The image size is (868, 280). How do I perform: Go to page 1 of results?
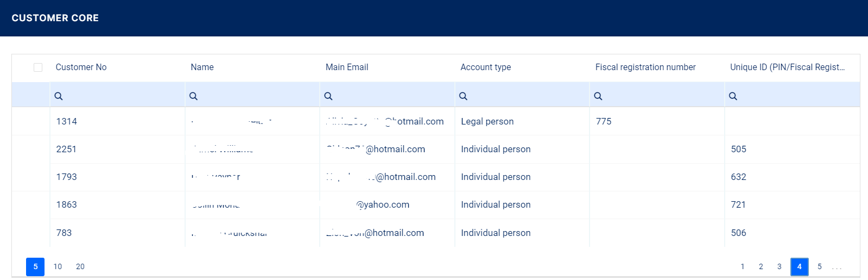pyautogui.click(x=743, y=266)
